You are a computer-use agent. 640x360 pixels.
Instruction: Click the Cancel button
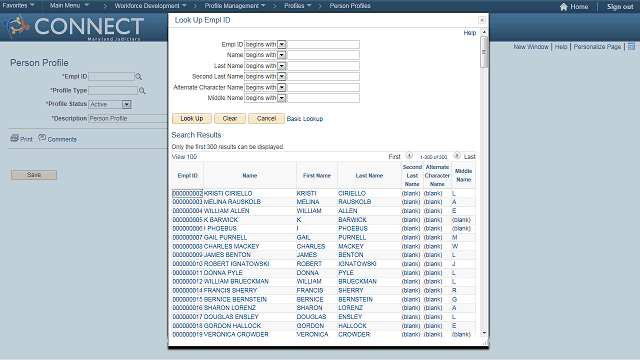pyautogui.click(x=266, y=118)
